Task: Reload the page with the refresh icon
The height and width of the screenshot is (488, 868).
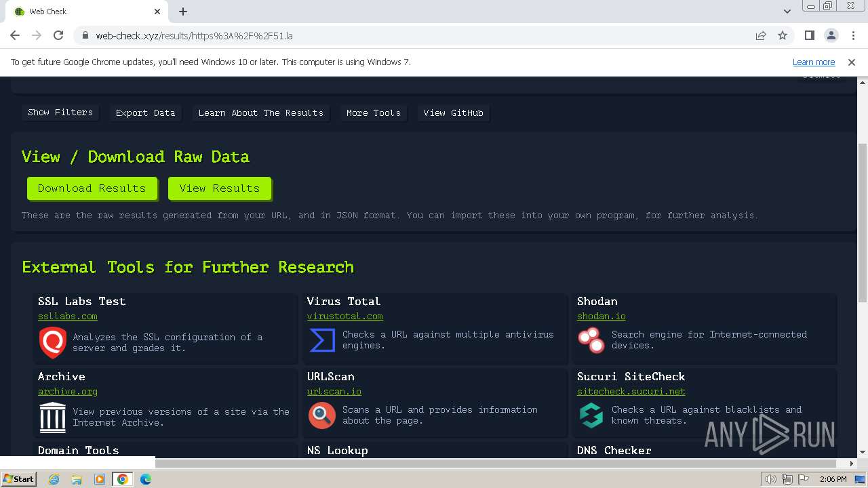Action: point(58,36)
